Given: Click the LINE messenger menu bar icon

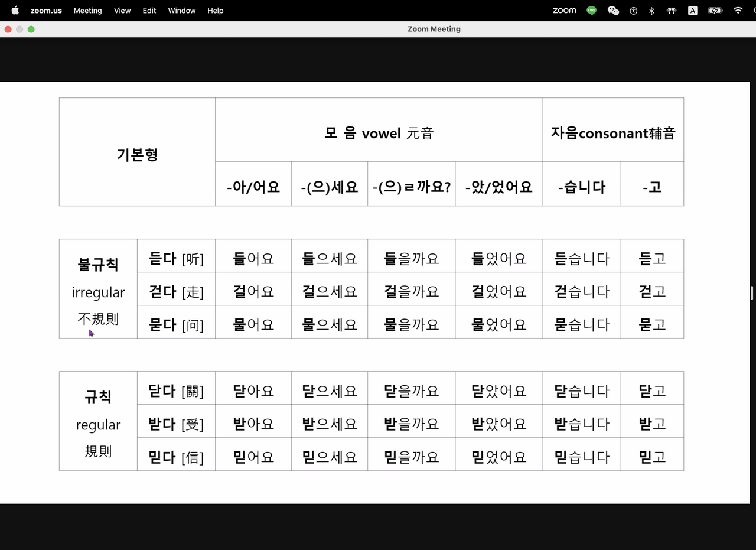Looking at the screenshot, I should pos(591,11).
